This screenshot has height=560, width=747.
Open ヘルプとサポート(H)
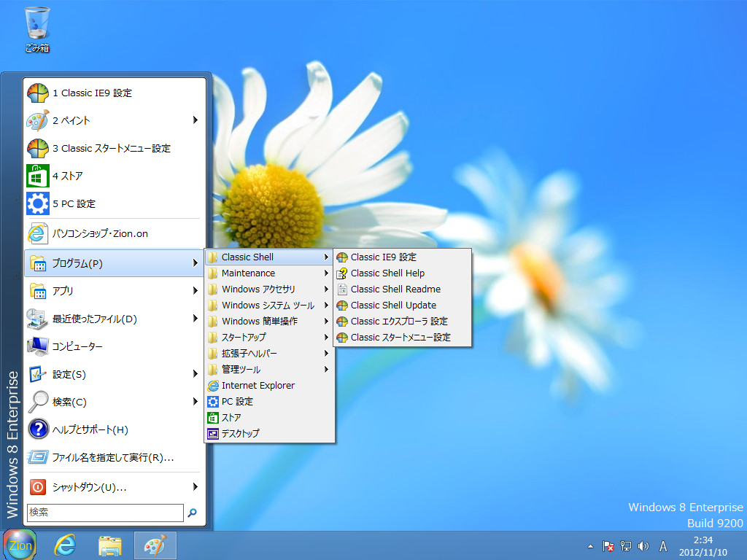coord(90,429)
